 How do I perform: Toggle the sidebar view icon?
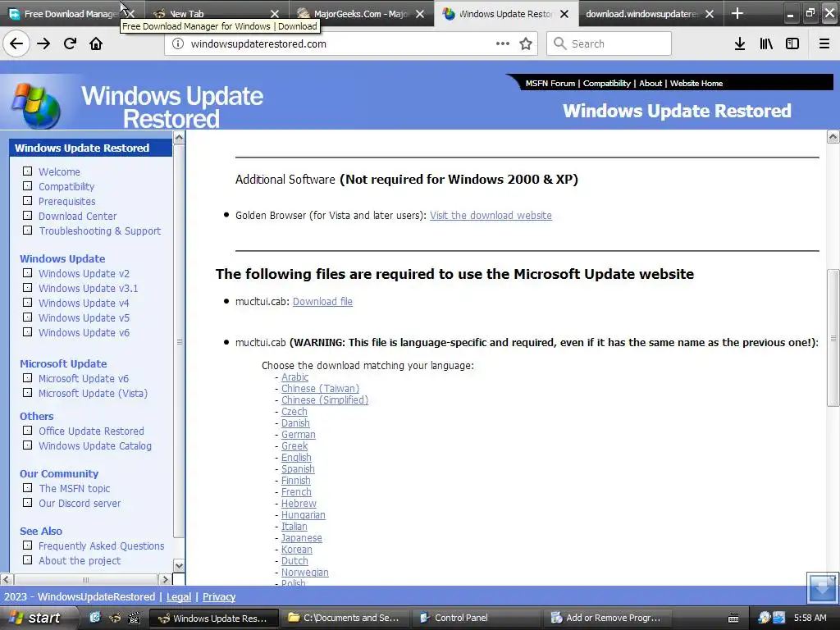click(x=792, y=44)
